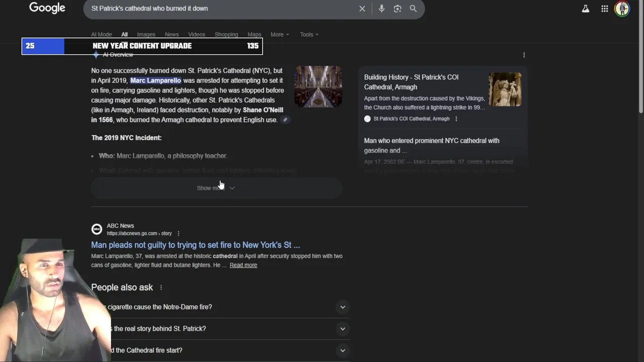Click the abcnews.go.com URL text
The width and height of the screenshot is (644, 362).
click(139, 233)
